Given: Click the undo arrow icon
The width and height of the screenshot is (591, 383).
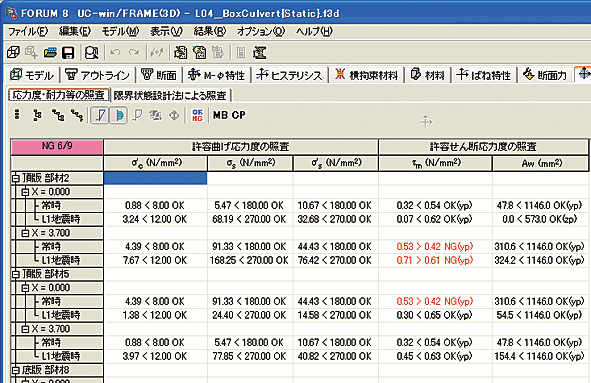Looking at the screenshot, I should coord(115,52).
